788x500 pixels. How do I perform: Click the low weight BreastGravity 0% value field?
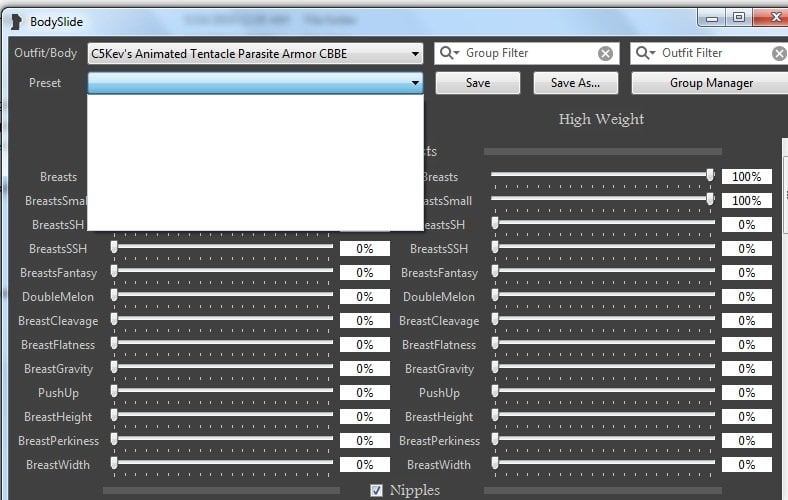coord(365,368)
